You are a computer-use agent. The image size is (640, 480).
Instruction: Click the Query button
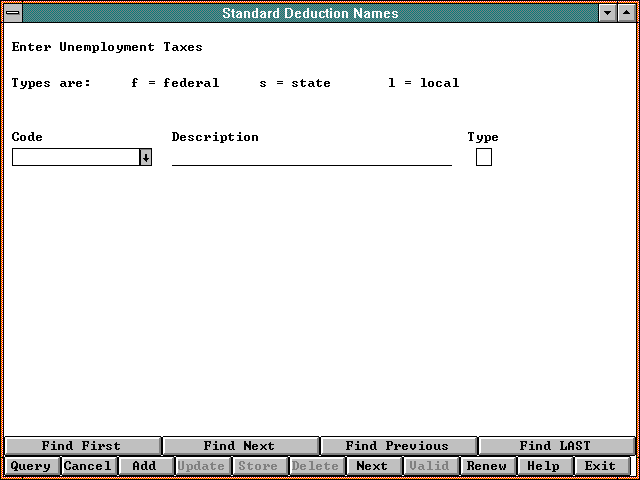[31, 466]
